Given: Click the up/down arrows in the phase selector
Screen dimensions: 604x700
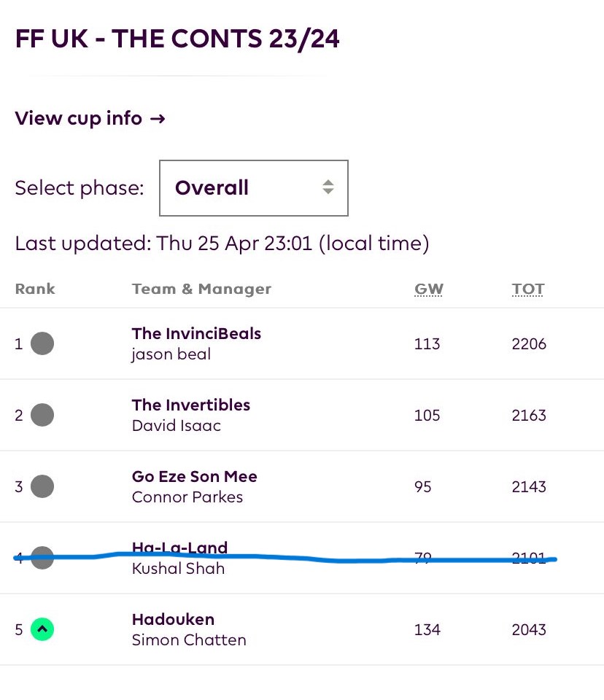Looking at the screenshot, I should (328, 187).
